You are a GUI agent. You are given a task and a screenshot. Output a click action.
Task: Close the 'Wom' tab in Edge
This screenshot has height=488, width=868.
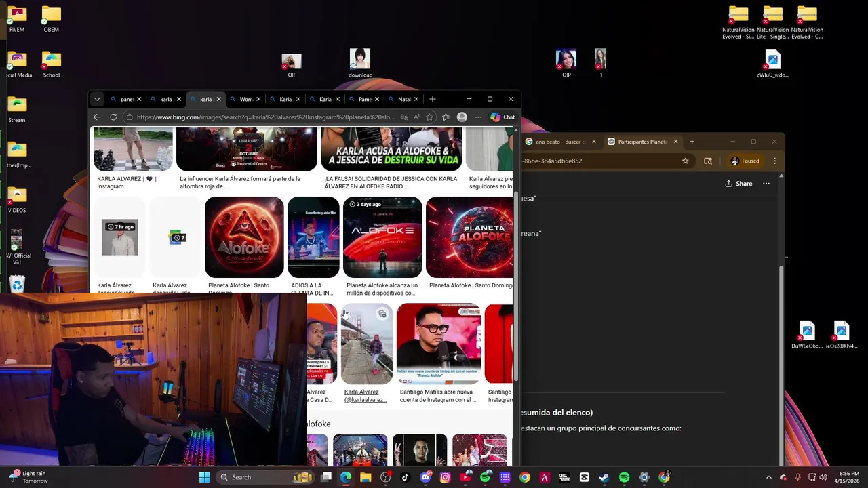click(258, 99)
